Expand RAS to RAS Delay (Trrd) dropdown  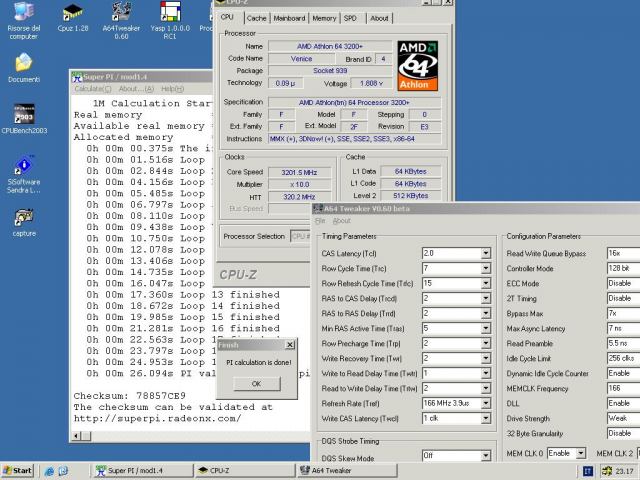[486, 313]
